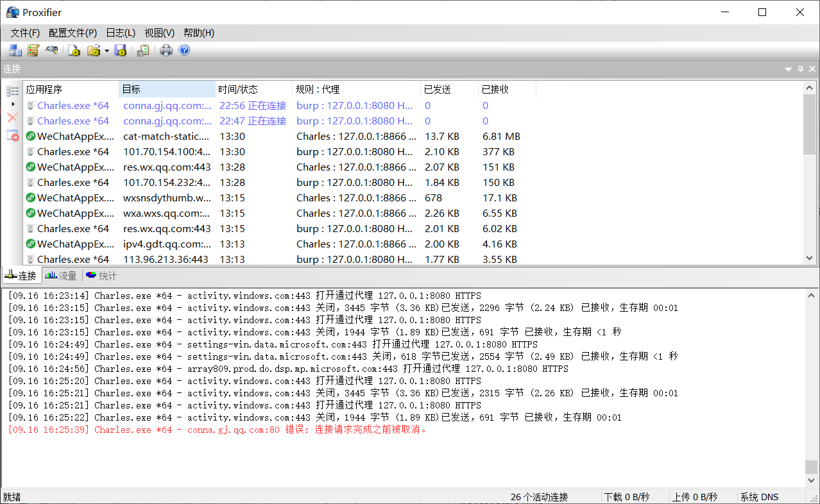Image resolution: width=820 pixels, height=504 pixels.
Task: Click Charles cup icon in 22:56 row
Action: (x=30, y=105)
